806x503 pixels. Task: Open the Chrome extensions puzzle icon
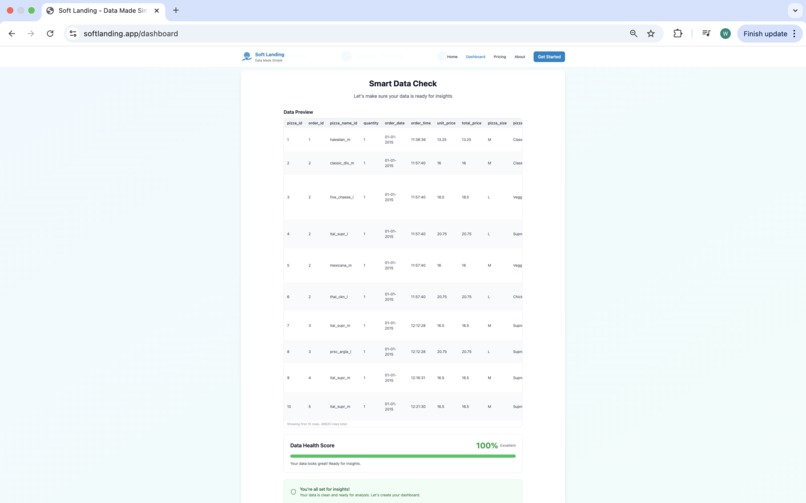click(x=677, y=33)
